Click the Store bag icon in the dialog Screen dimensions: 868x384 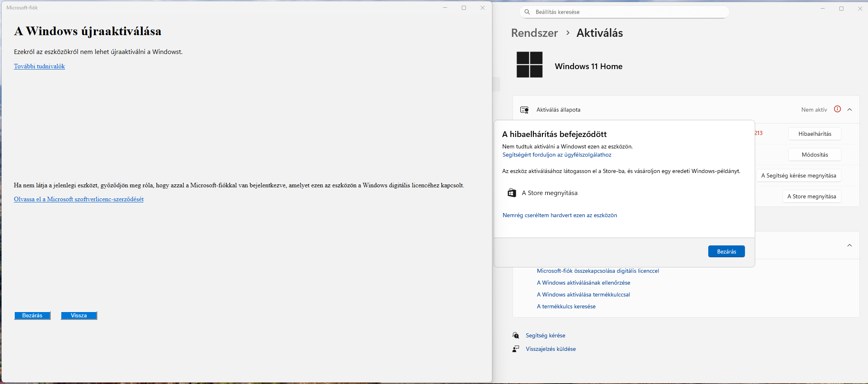coord(512,193)
